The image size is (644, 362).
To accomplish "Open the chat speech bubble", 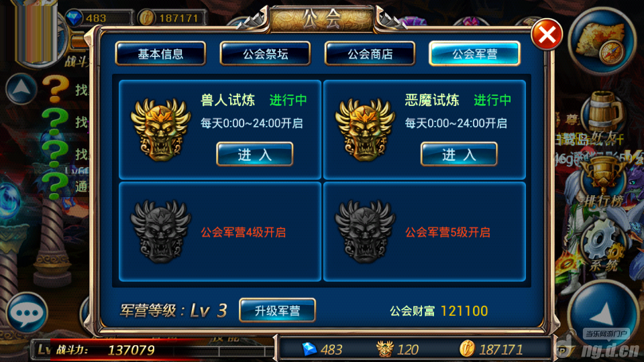I will [27, 313].
